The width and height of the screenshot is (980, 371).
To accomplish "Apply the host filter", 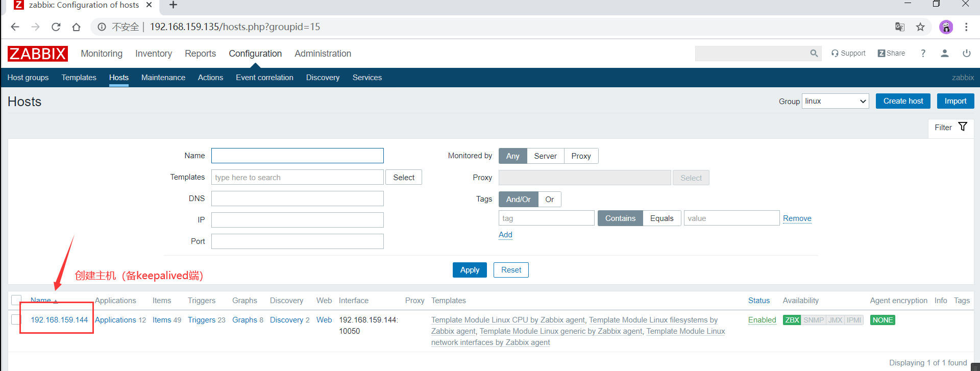I will [x=470, y=270].
